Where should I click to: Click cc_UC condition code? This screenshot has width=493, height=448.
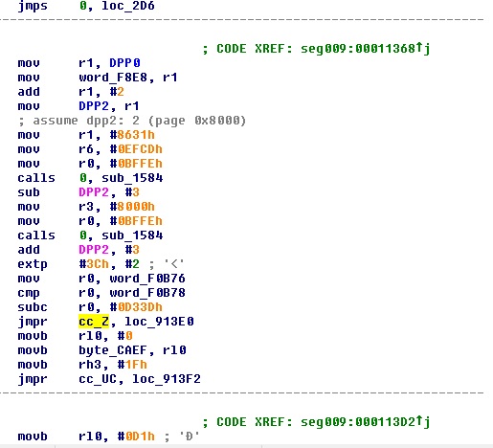point(98,379)
